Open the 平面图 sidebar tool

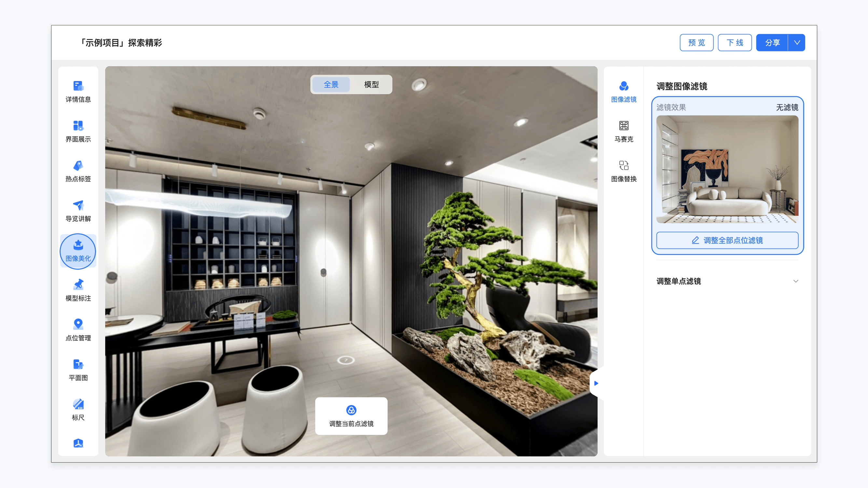(78, 370)
